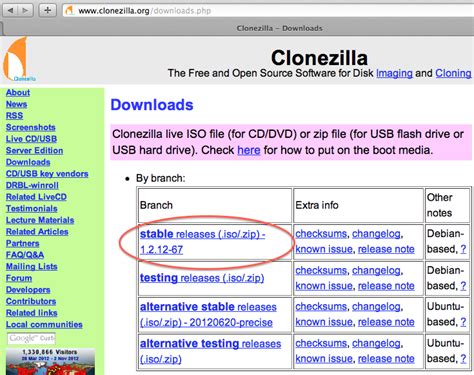This screenshot has height=375, width=474.
Task: Click the Clonezilla logo image
Action: click(x=18, y=59)
